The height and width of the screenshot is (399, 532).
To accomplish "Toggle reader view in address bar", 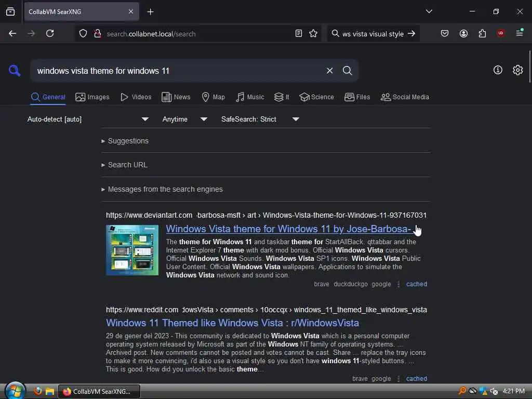I will tap(299, 33).
